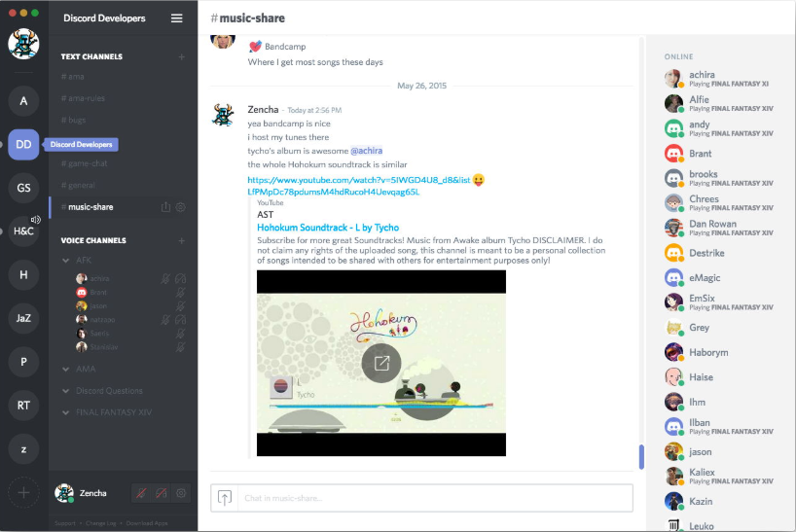
Task: Add a new server with plus circle
Action: tap(23, 492)
